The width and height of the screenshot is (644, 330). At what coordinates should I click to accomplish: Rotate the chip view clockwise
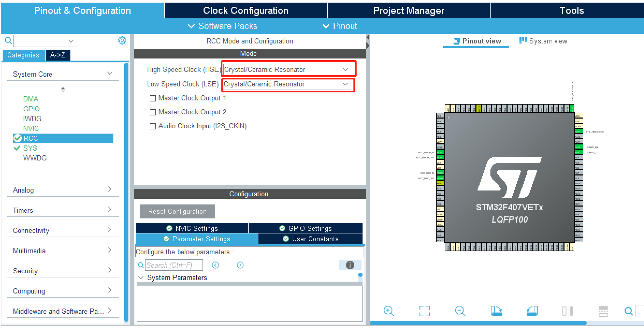[x=496, y=311]
